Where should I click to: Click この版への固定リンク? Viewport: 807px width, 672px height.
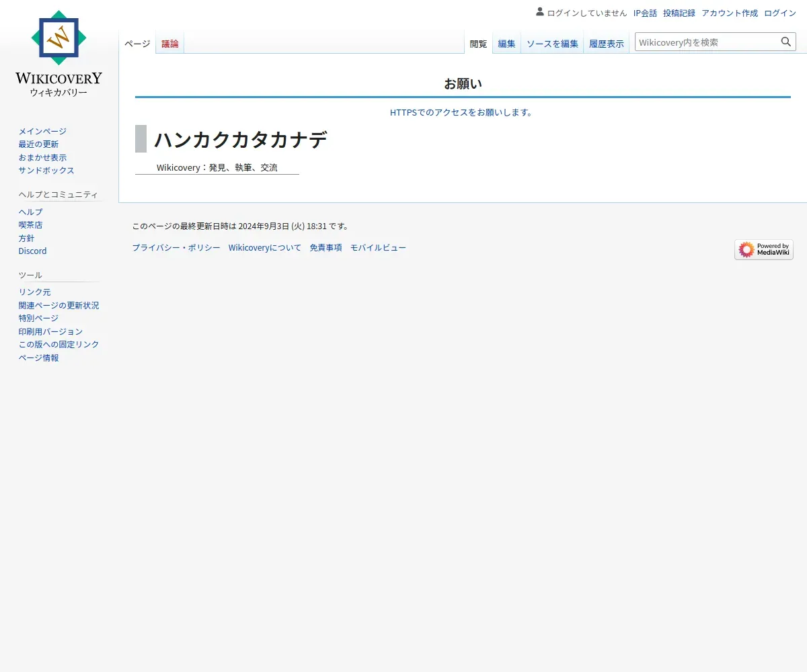(59, 345)
